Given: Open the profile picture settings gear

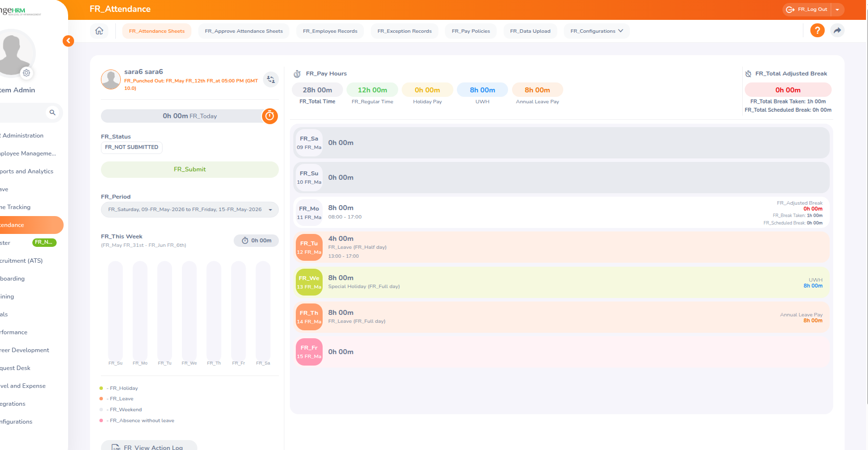Looking at the screenshot, I should tap(26, 73).
